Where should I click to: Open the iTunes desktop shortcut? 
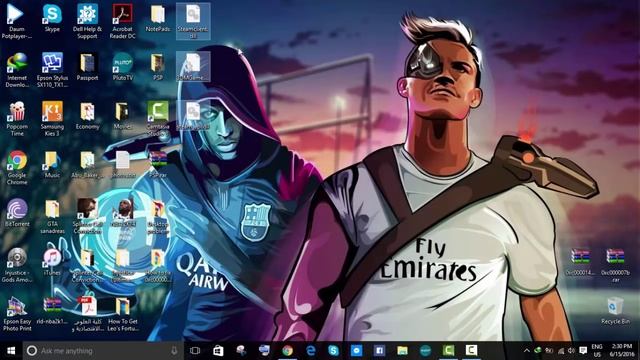point(52,262)
